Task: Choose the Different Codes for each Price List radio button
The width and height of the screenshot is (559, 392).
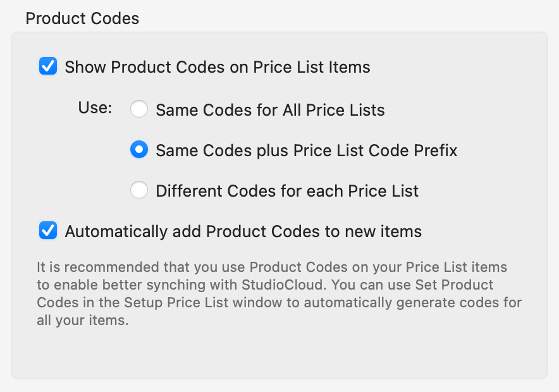Action: [x=139, y=190]
